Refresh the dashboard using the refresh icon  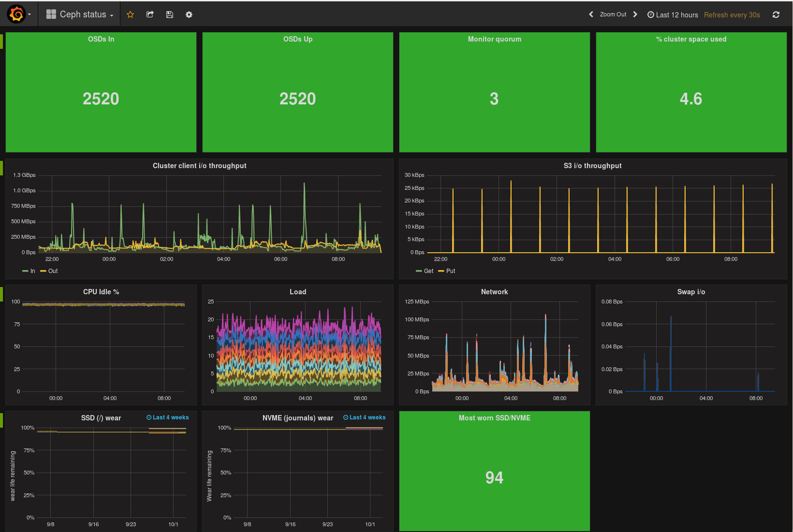tap(776, 15)
